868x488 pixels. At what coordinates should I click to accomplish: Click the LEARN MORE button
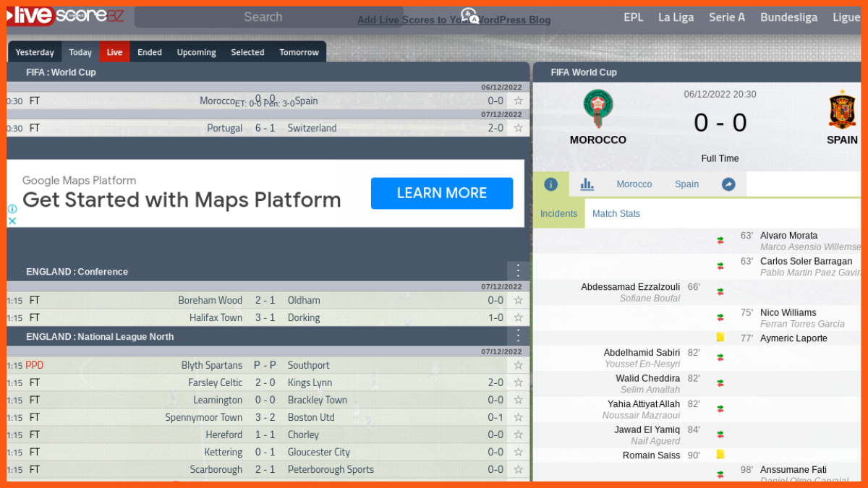(441, 193)
